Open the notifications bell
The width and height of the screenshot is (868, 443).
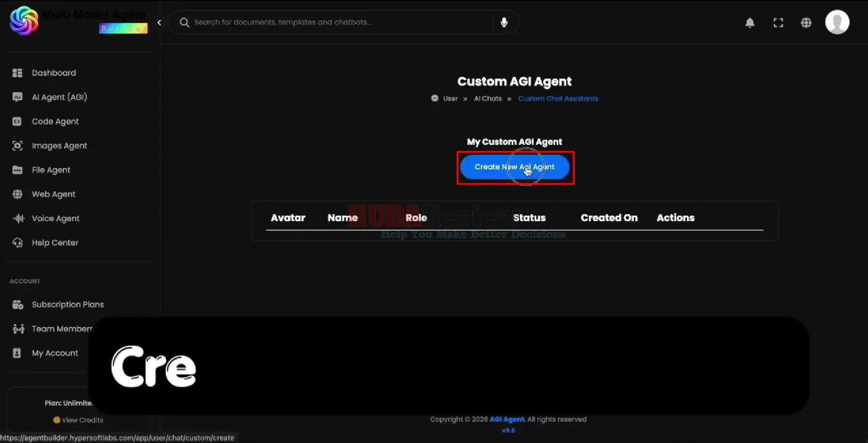point(750,23)
